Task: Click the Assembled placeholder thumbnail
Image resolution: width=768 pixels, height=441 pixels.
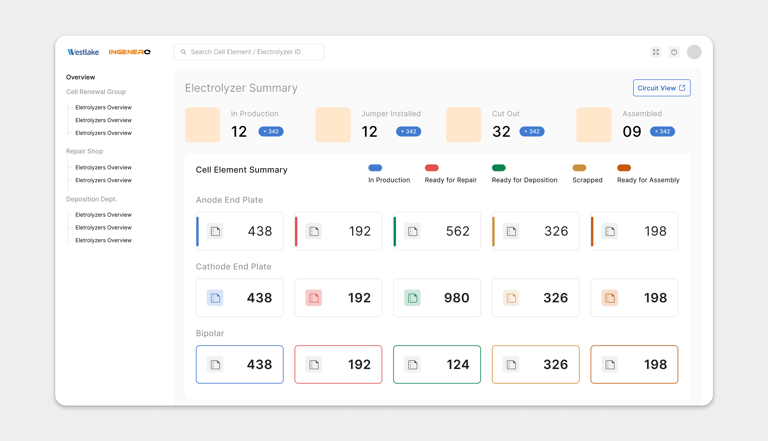Action: tap(594, 125)
